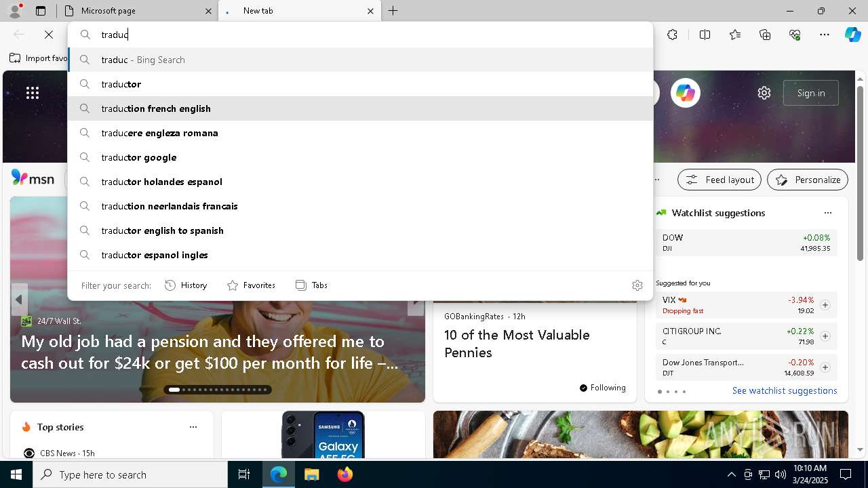
Task: Open the Edge profile avatar icon
Action: point(14,11)
